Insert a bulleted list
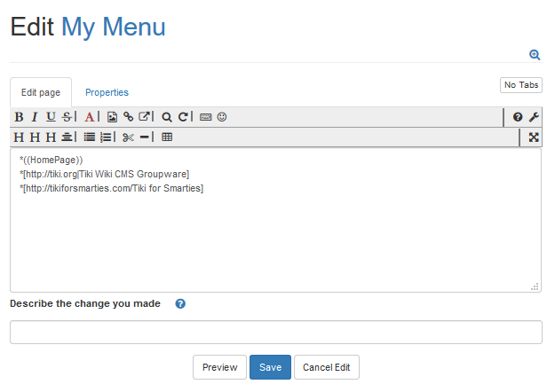555x392 pixels. click(x=90, y=137)
